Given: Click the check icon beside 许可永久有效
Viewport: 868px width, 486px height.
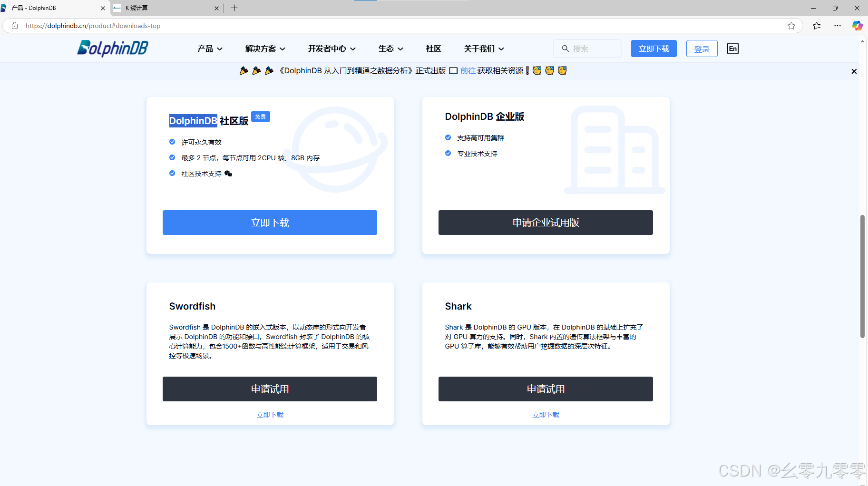Looking at the screenshot, I should [x=172, y=142].
